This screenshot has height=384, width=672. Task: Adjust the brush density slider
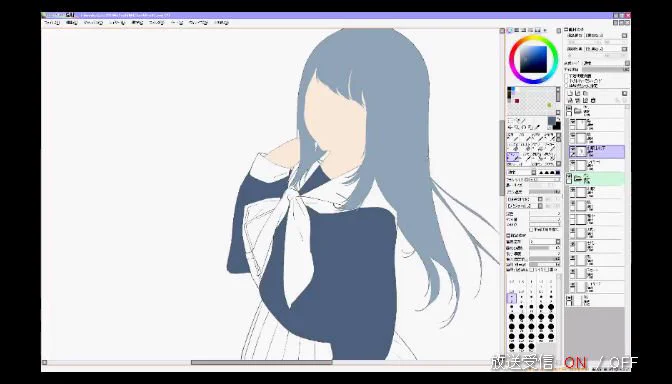pos(545,192)
